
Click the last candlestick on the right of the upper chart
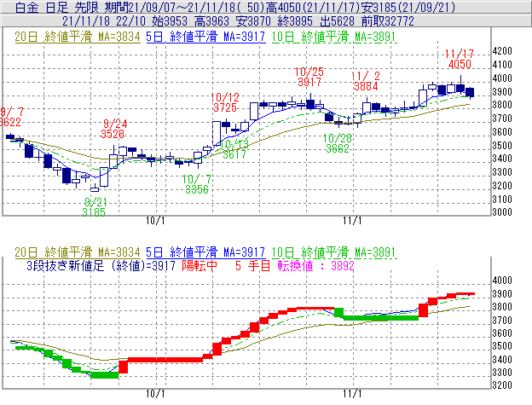(470, 92)
